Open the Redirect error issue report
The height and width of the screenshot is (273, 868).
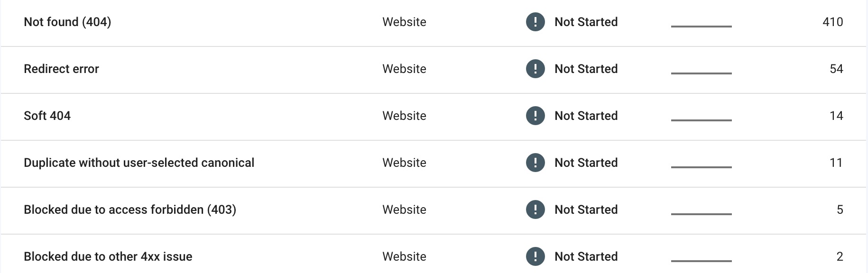pos(61,69)
